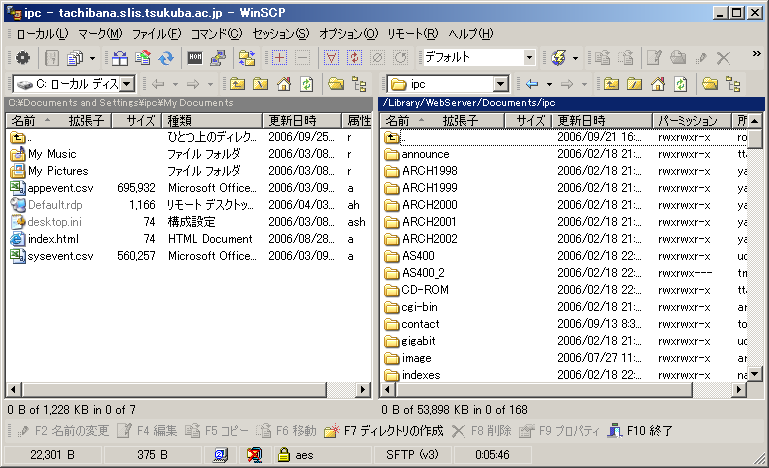The height and width of the screenshot is (468, 769).
Task: Refresh the remote panel
Action: click(681, 84)
